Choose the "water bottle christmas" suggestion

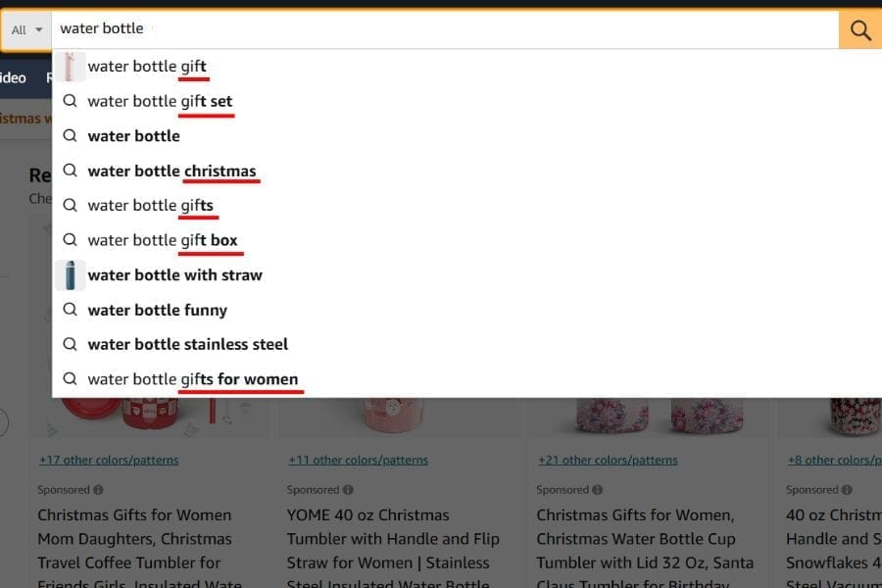(171, 171)
